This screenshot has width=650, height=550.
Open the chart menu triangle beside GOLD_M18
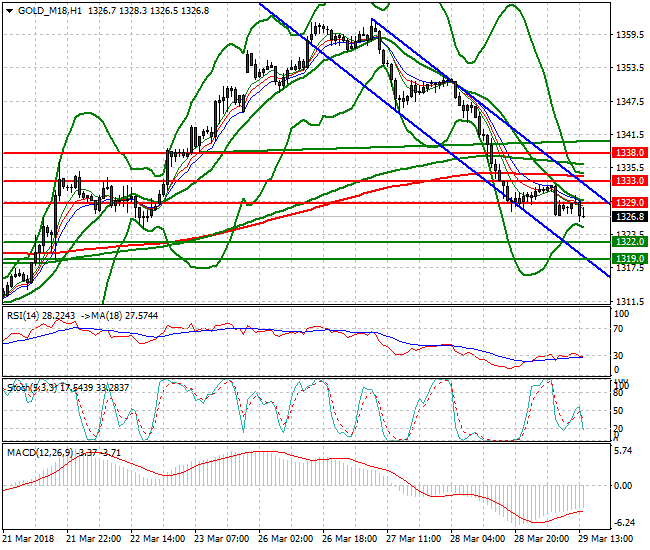click(x=10, y=11)
